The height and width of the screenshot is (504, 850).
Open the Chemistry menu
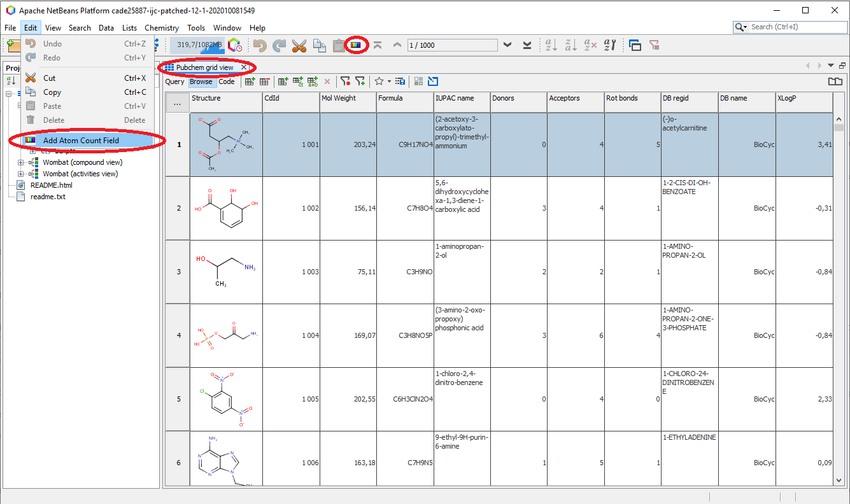pos(162,28)
